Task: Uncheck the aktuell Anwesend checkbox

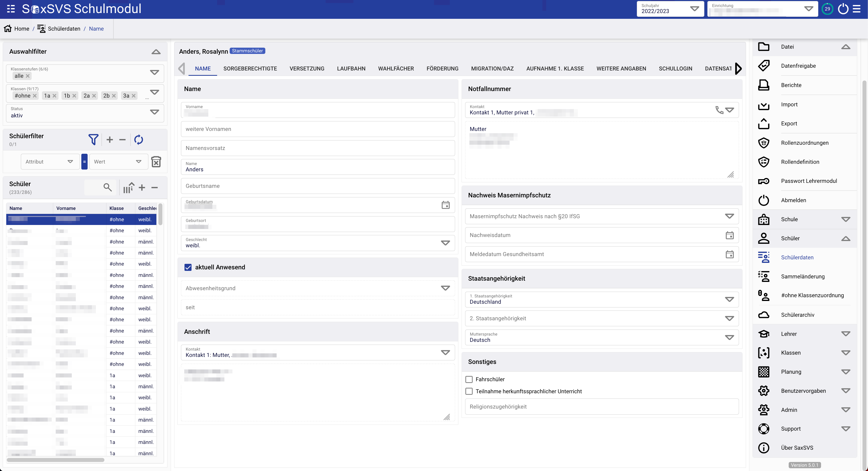Action: 188,267
